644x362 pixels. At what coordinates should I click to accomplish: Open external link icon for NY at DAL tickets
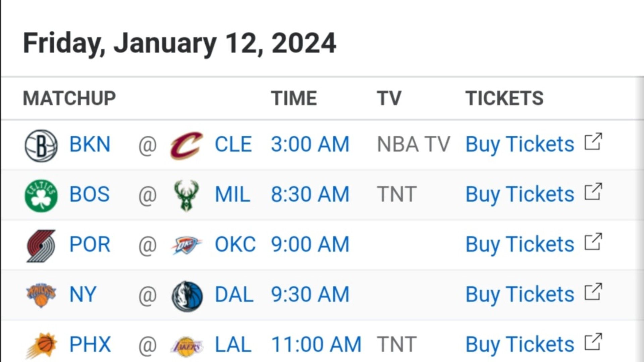tap(593, 292)
